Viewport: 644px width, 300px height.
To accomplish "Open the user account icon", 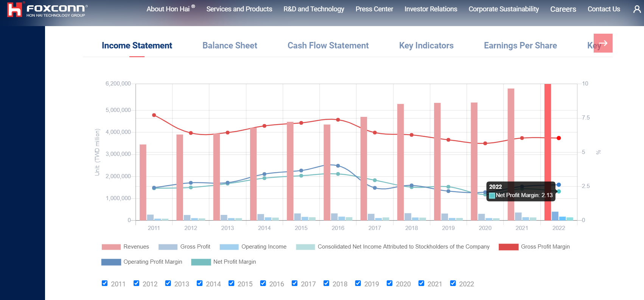I will click(637, 9).
